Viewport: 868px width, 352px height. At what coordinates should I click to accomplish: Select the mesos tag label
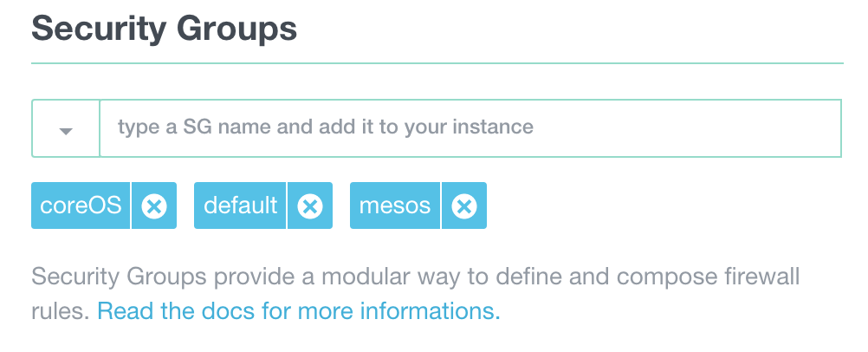395,206
